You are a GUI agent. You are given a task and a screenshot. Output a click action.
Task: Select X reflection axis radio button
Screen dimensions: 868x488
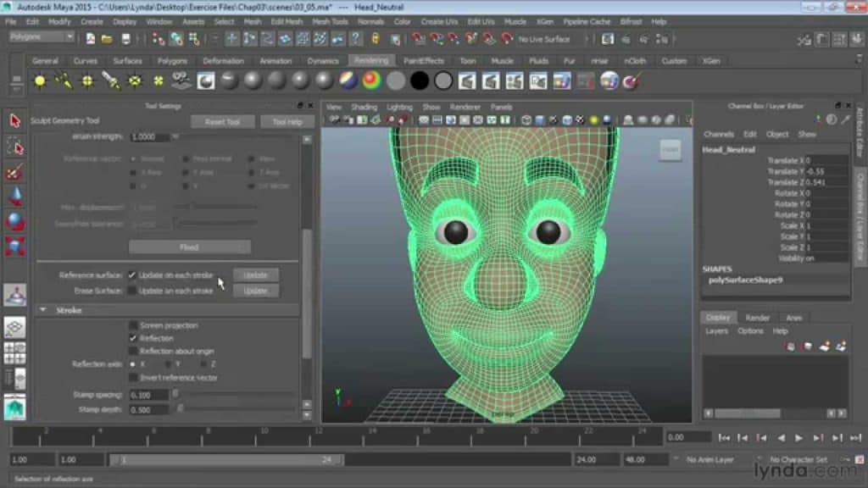132,364
